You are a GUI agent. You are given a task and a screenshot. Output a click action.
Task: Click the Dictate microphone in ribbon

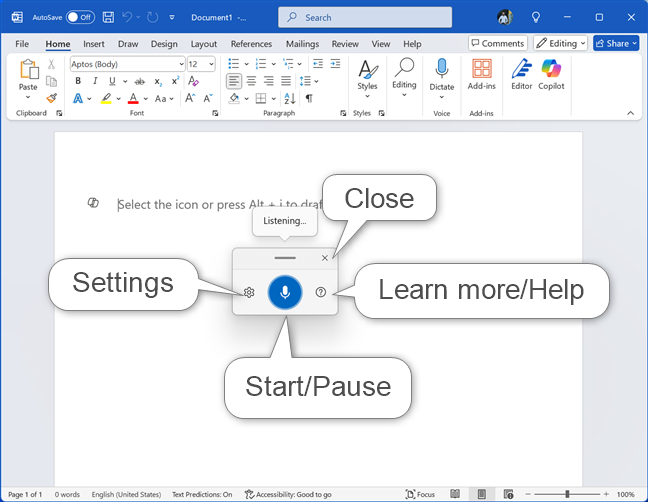[x=442, y=69]
